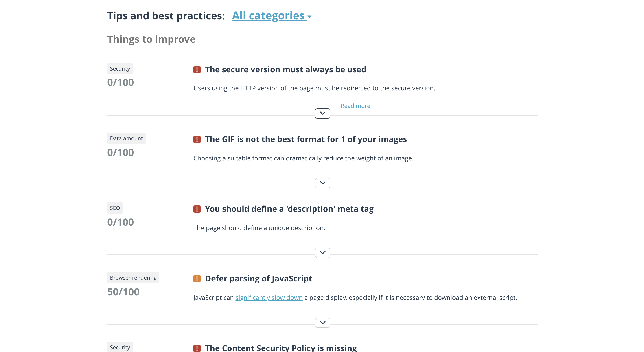This screenshot has height=352, width=644.
Task: Click the SEO category tag
Action: 115,208
